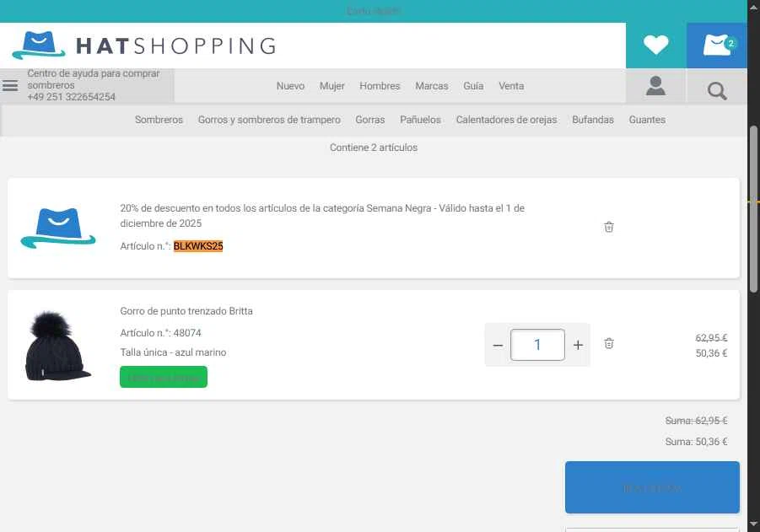Click the crossed-out Suma: 62,95 €

point(696,421)
